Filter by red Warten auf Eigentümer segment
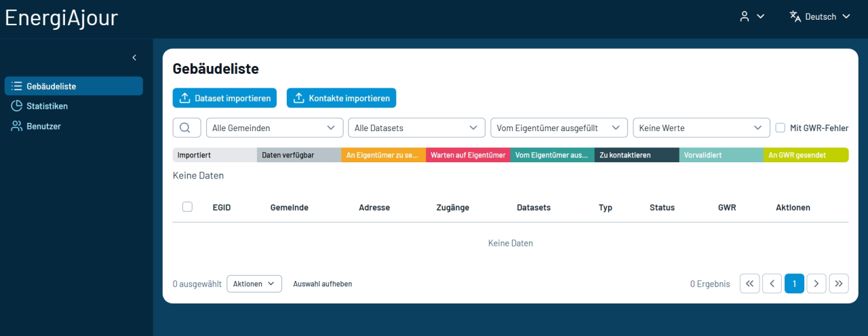This screenshot has width=868, height=336. (468, 155)
